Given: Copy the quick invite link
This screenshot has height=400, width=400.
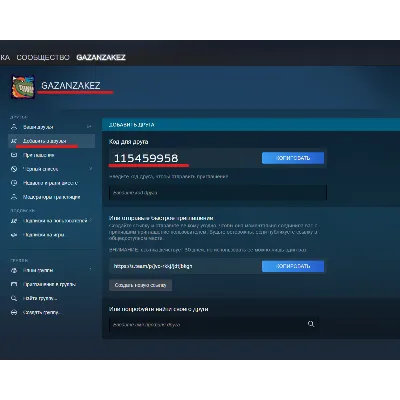Looking at the screenshot, I should [293, 266].
